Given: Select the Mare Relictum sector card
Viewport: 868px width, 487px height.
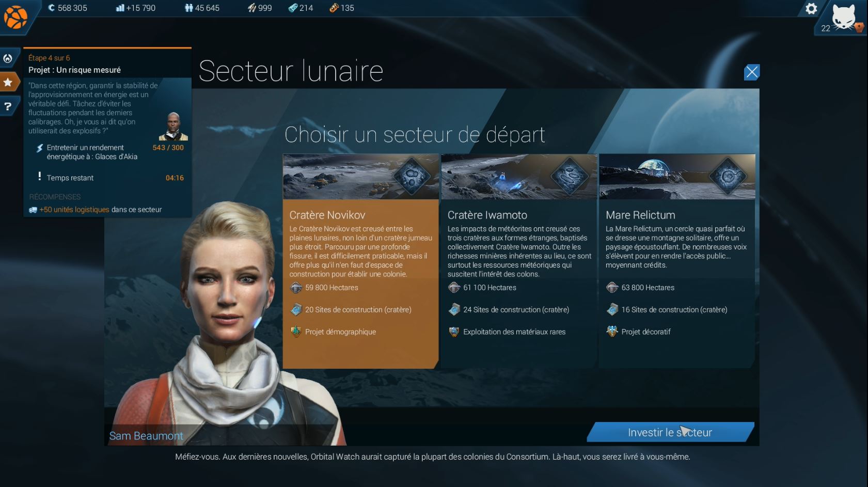Looking at the screenshot, I should (x=677, y=261).
